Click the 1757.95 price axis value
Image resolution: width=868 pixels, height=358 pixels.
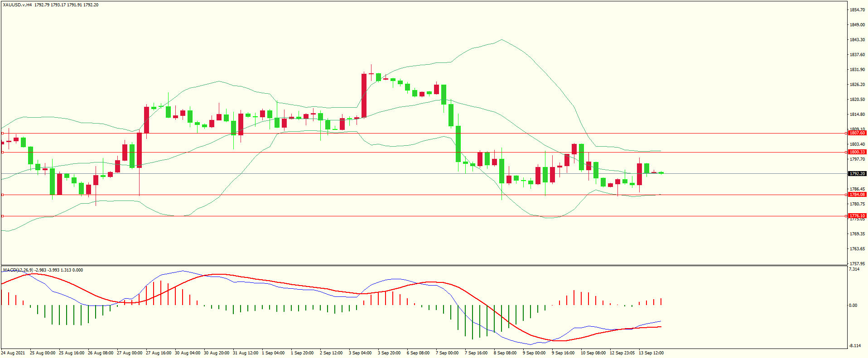[x=857, y=263]
